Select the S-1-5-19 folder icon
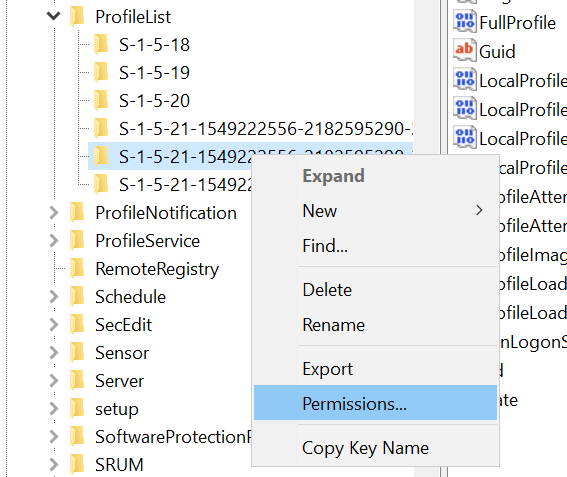This screenshot has height=477, width=567. (x=101, y=72)
